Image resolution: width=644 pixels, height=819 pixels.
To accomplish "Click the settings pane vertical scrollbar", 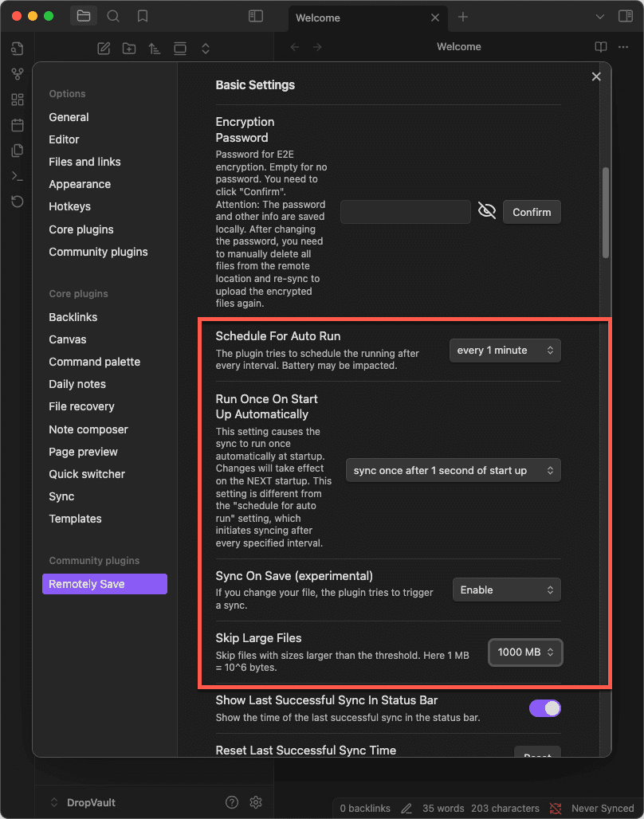I will click(x=606, y=212).
